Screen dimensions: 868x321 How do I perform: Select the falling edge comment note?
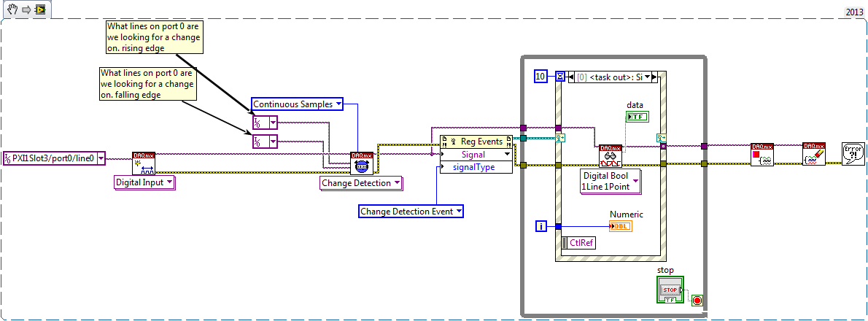[148, 84]
